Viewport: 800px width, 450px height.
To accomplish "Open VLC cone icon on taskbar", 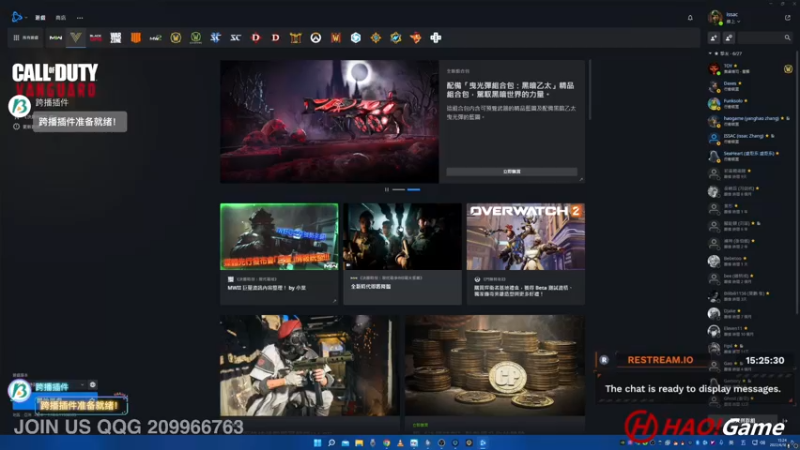I will (x=401, y=443).
